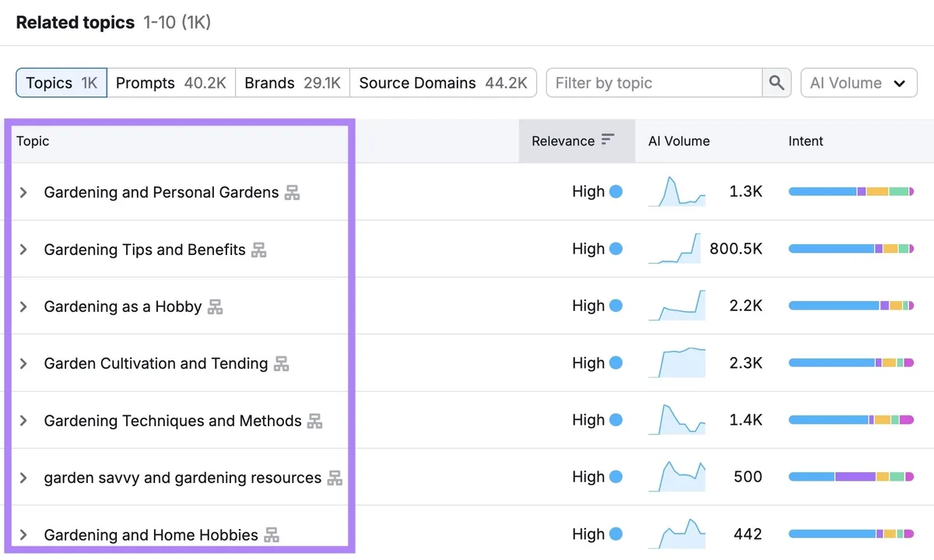Viewport: 934px width, 560px height.
Task: Click the Intent column header
Action: tap(806, 141)
